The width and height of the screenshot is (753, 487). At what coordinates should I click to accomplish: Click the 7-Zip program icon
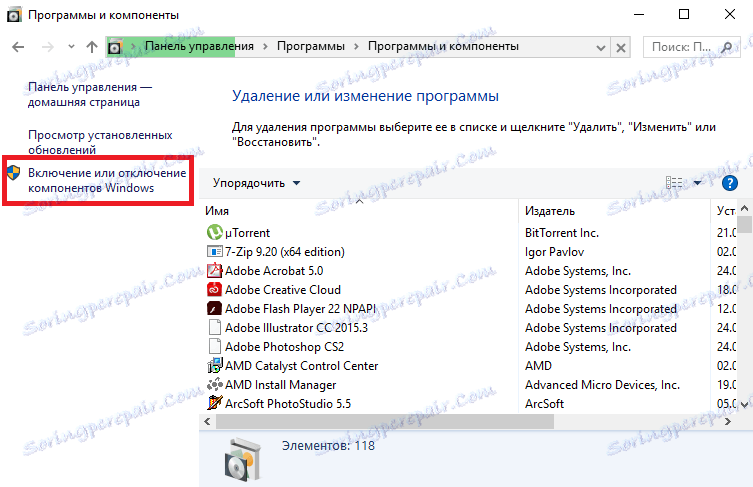(214, 251)
